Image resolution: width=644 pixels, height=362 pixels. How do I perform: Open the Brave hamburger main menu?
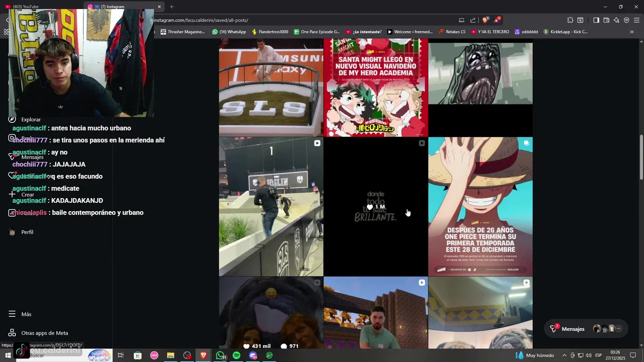pyautogui.click(x=636, y=20)
